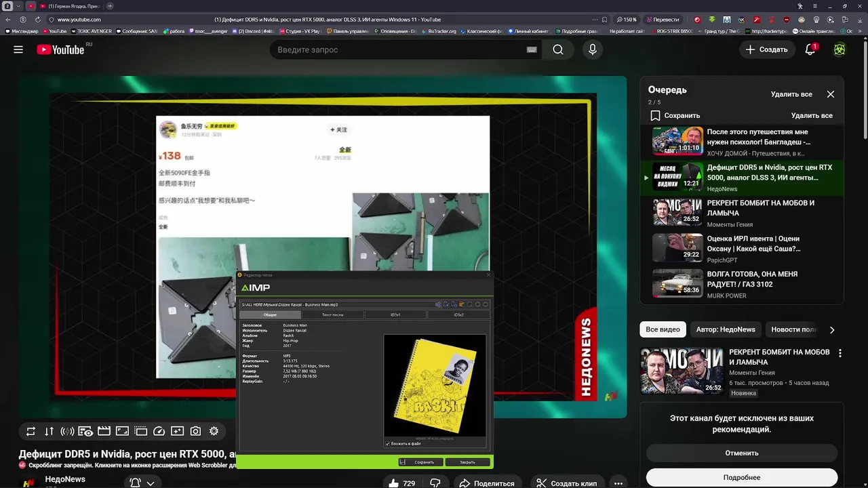Screen dimensions: 868x488
Task: Open the YouTube guide hamburger menu
Action: (x=18, y=49)
